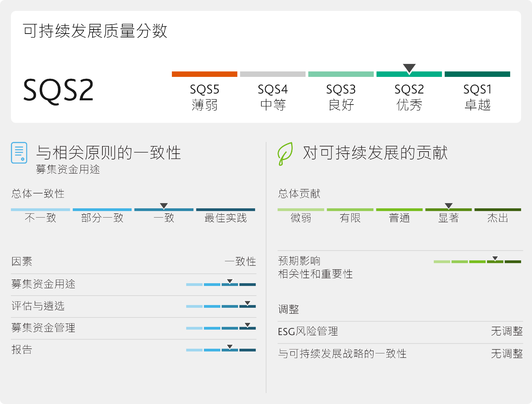Click the 无调整 value for ESG风险管理
The height and width of the screenshot is (404, 532).
click(x=507, y=331)
